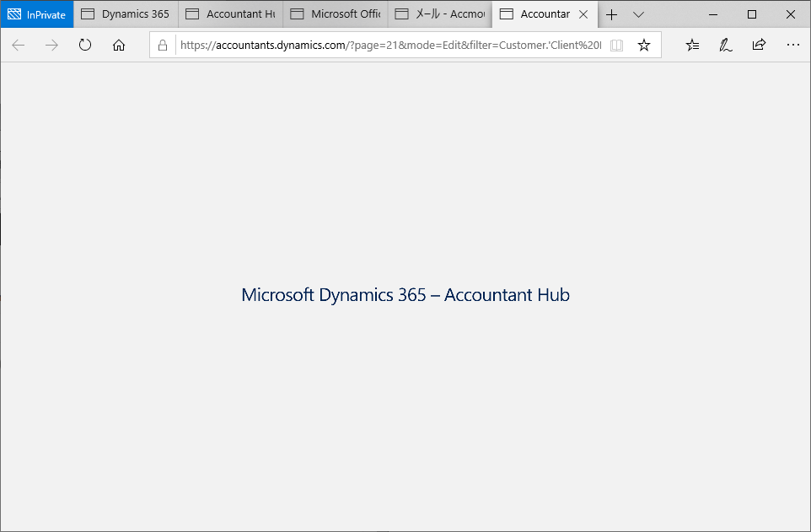Add page to favorites with star
This screenshot has width=811, height=532.
(x=644, y=45)
